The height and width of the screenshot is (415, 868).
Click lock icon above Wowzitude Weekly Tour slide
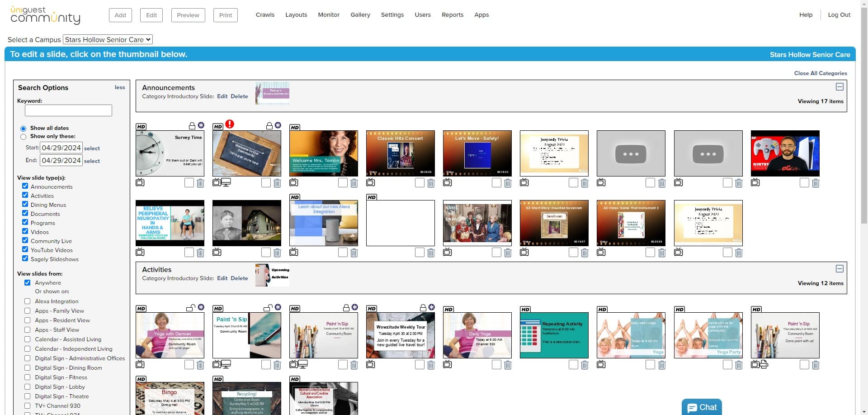point(423,308)
